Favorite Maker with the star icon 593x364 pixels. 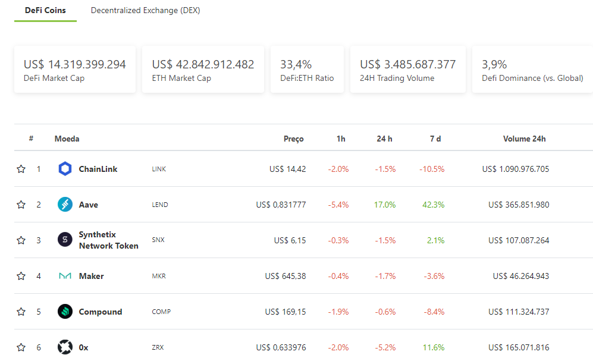tap(21, 276)
